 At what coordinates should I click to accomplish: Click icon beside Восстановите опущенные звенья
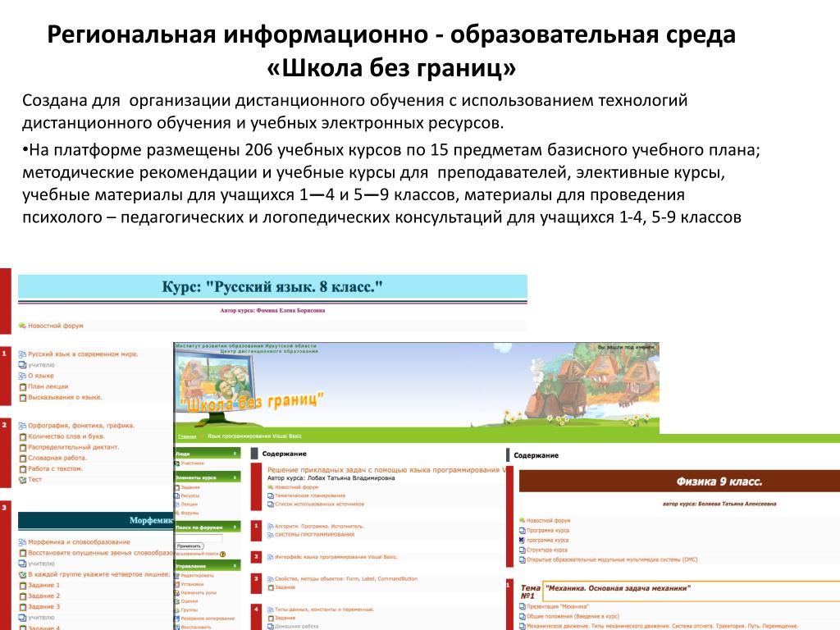pyautogui.click(x=22, y=553)
